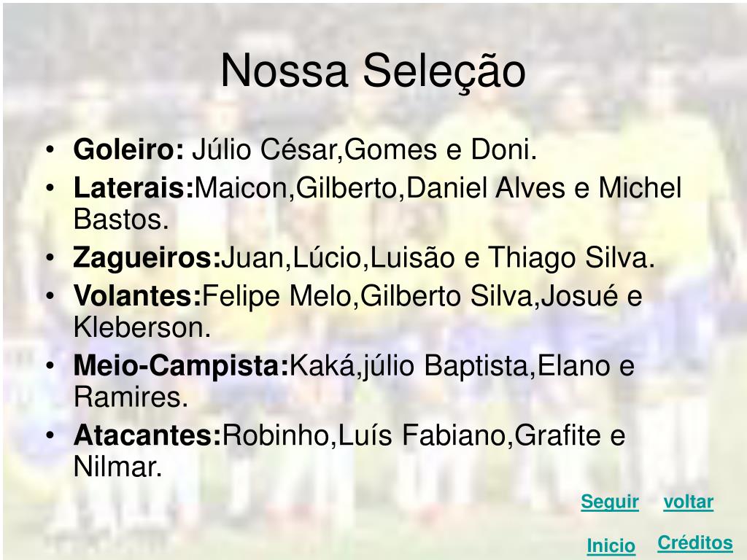Viewport: 747px width, 560px height.
Task: Click the bold Atacantes: label
Action: (147, 435)
